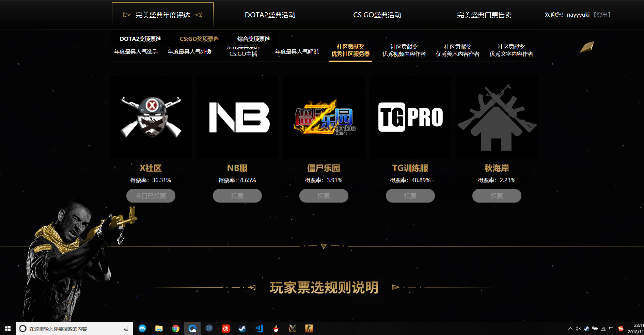Switch to the CS:GO奖项票选 tab
644x335 pixels.
[x=200, y=39]
